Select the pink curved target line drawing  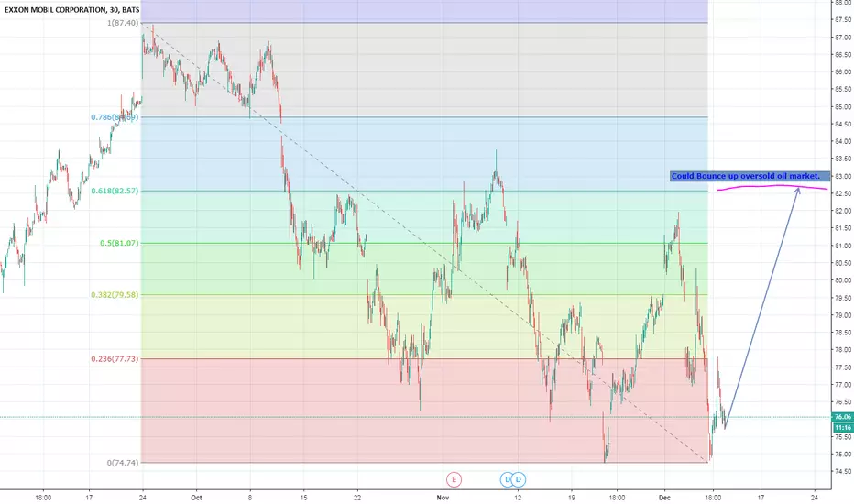(x=772, y=188)
